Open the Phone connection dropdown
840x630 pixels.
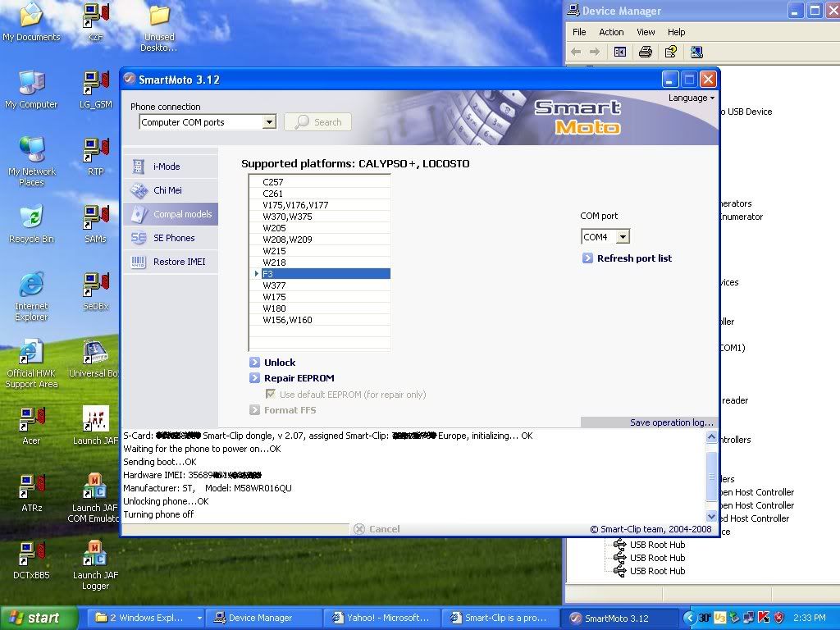coord(269,122)
